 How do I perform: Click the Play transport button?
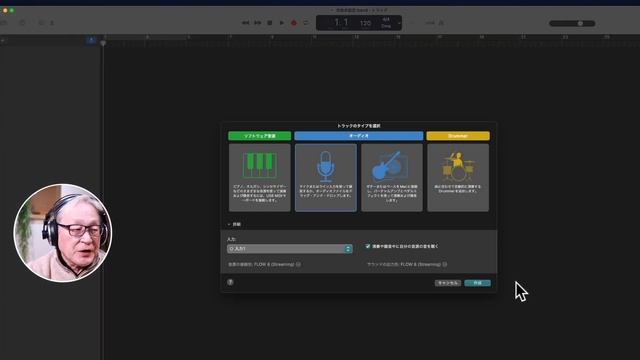click(282, 23)
